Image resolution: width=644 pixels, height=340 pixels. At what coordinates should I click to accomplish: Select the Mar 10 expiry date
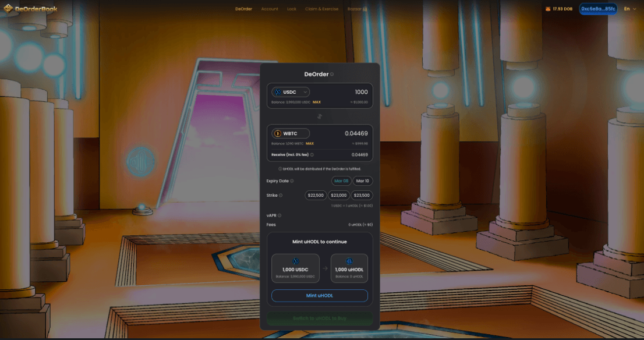[x=363, y=181]
